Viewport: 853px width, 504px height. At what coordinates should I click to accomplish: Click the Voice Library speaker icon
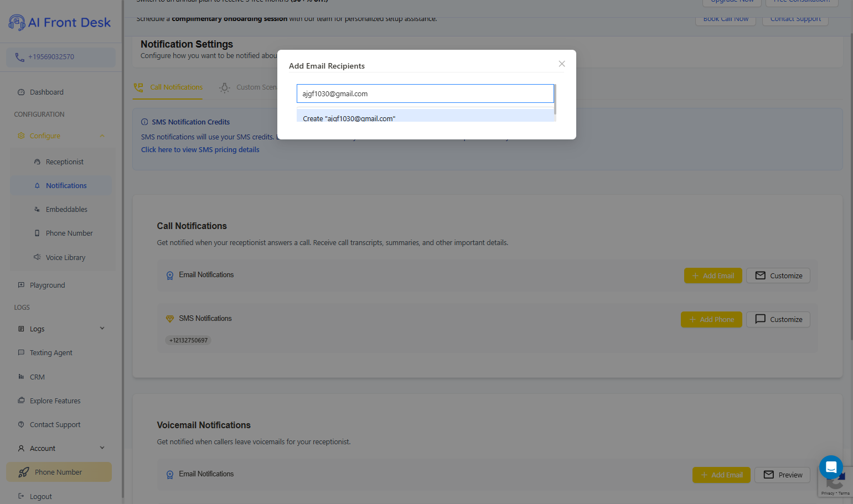point(37,257)
